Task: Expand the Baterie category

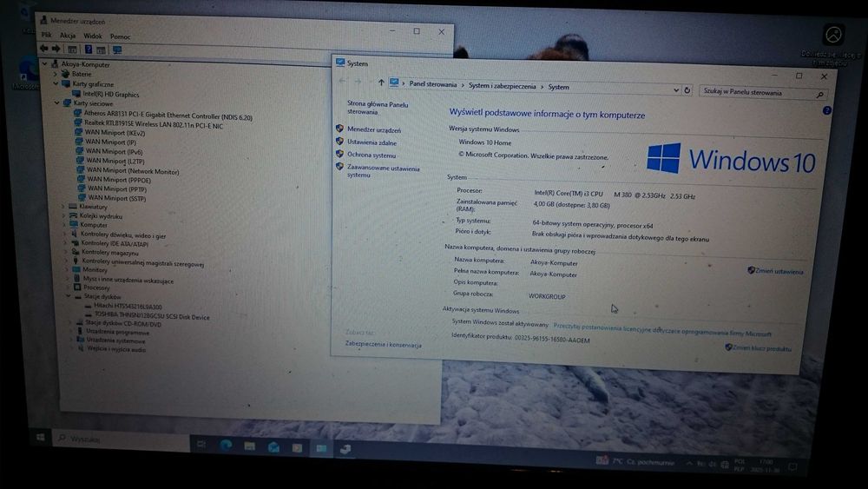Action: click(x=56, y=74)
